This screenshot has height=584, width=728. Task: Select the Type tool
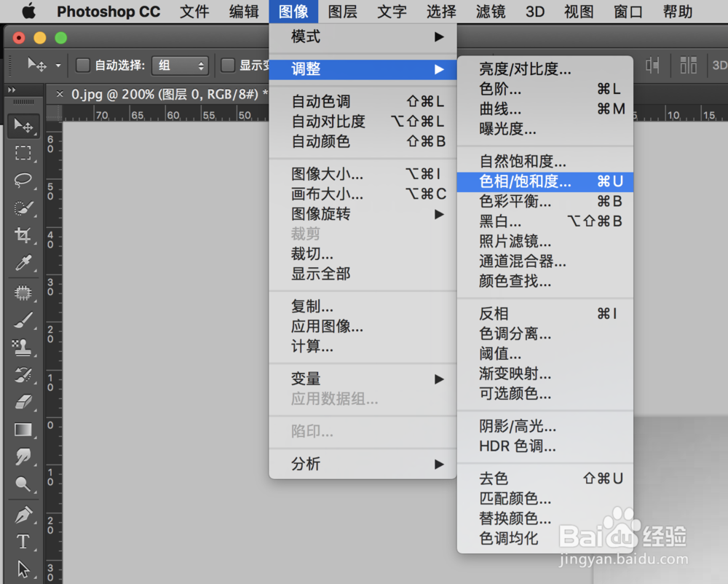(23, 542)
